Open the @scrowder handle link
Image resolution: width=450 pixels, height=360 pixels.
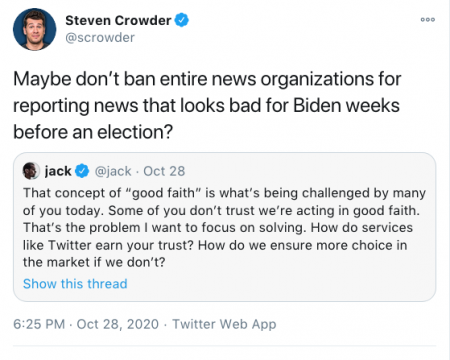(x=100, y=38)
